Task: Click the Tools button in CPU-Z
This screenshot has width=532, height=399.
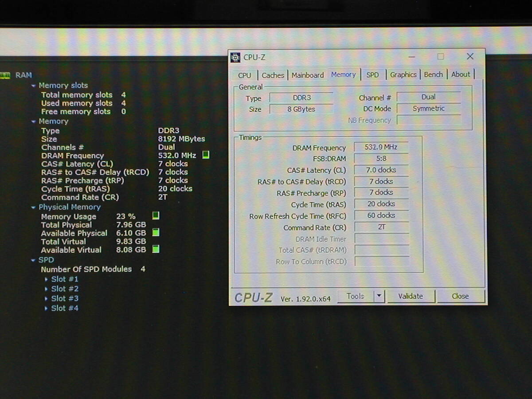Action: (x=356, y=296)
